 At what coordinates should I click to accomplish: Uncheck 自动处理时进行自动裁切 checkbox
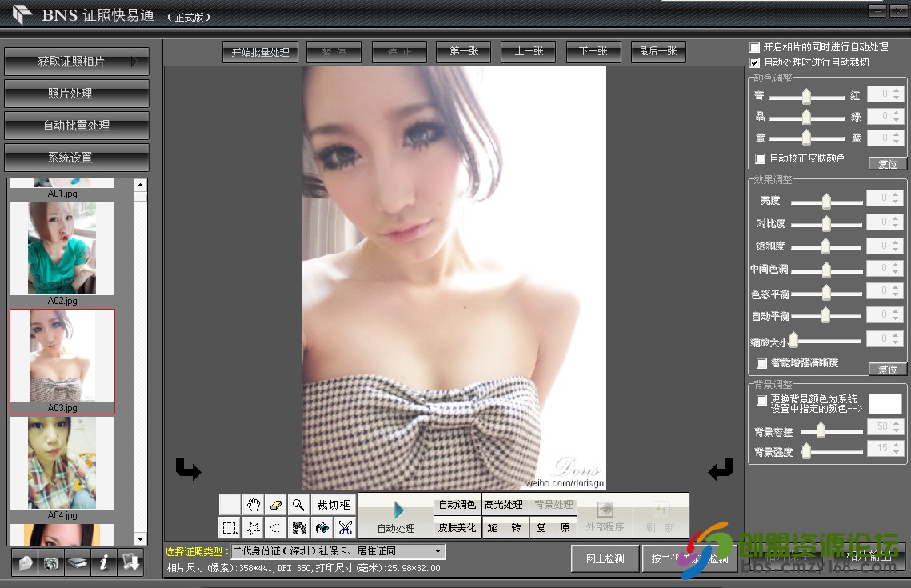coord(755,62)
